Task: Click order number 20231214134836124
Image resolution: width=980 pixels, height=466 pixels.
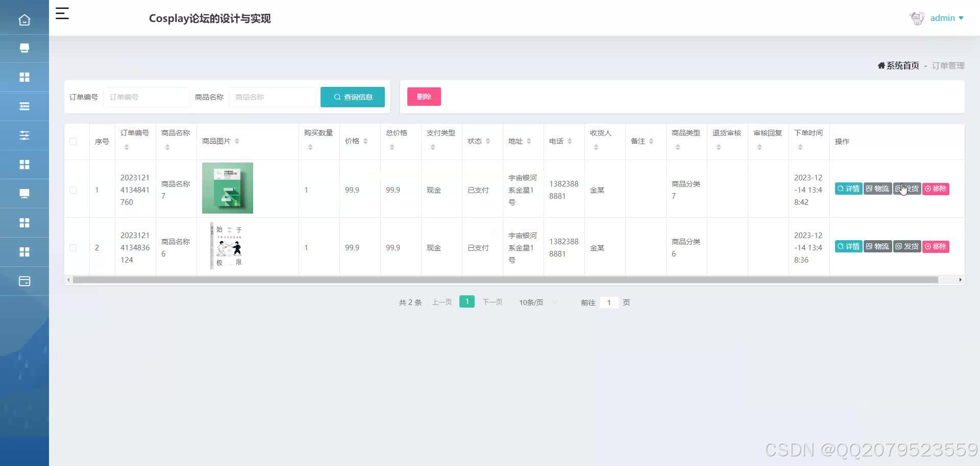Action: coord(135,248)
